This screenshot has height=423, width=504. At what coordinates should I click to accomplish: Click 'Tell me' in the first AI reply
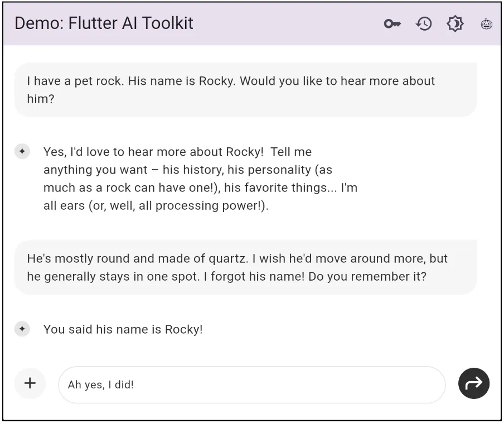pos(291,152)
